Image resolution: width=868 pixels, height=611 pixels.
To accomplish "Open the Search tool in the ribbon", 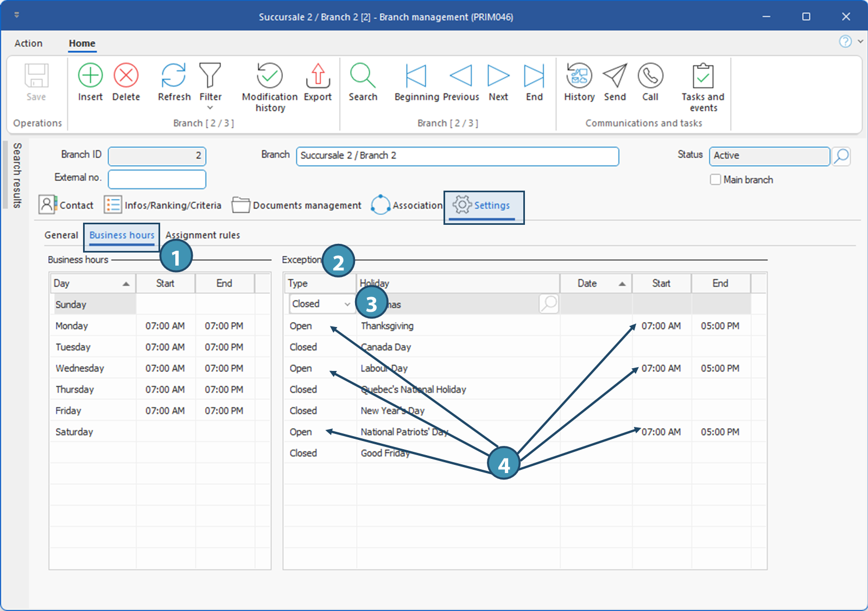I will point(363,76).
